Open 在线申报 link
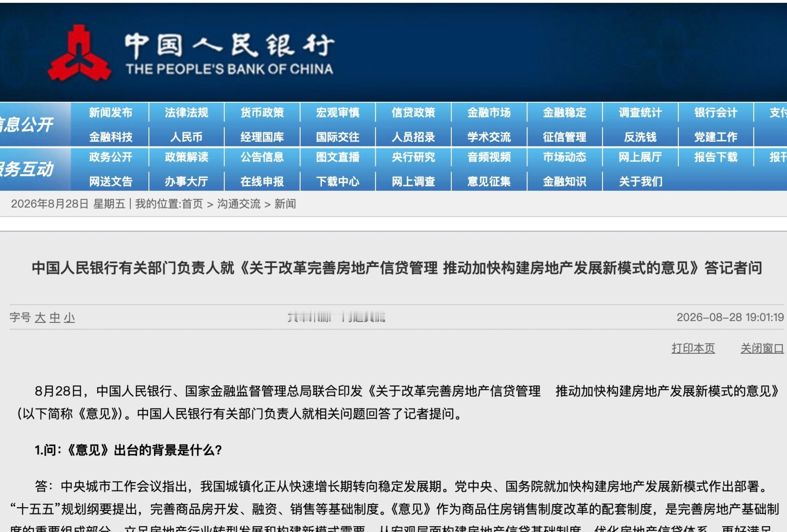 262,181
